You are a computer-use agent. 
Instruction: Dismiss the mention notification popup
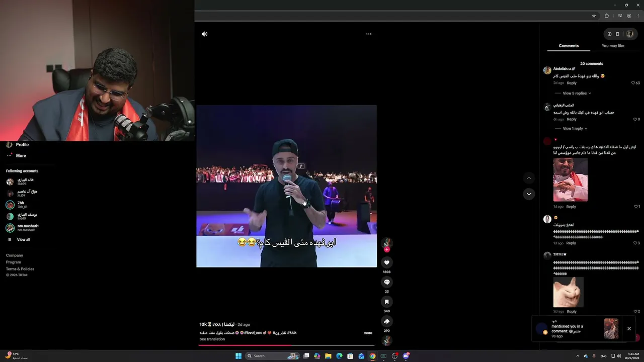click(629, 329)
